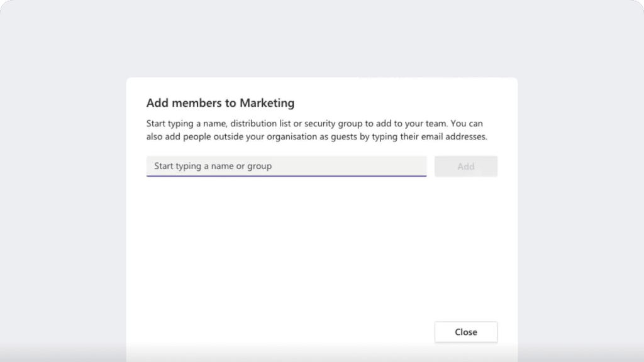This screenshot has width=644, height=362.
Task: Click the disabled Add button area
Action: [465, 166]
